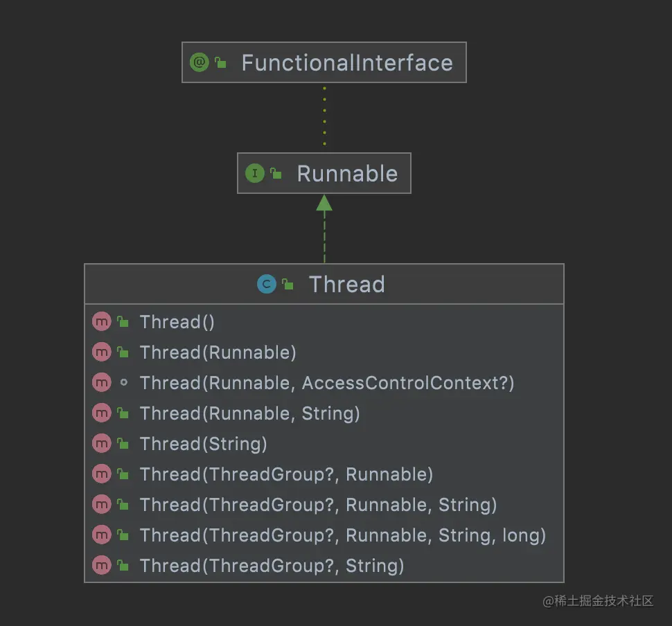This screenshot has height=626, width=672.
Task: Click the package-private dot icon beside Thread(Runnable, AccessControlContext?)
Action: pyautogui.click(x=123, y=383)
